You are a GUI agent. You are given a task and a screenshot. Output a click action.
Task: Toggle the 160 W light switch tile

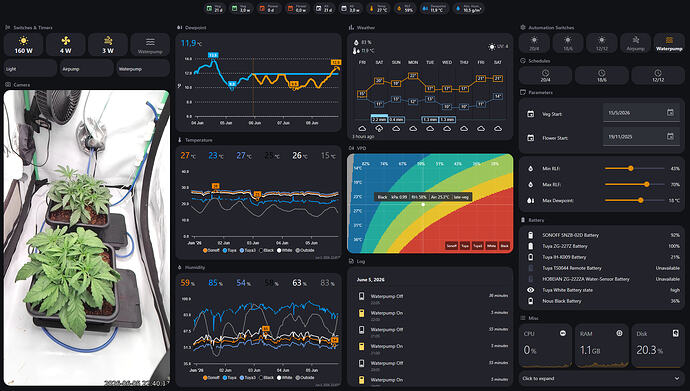[x=23, y=45]
